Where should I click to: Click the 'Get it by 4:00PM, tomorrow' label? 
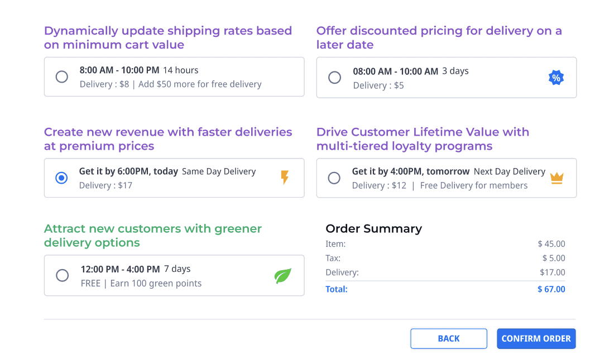411,171
